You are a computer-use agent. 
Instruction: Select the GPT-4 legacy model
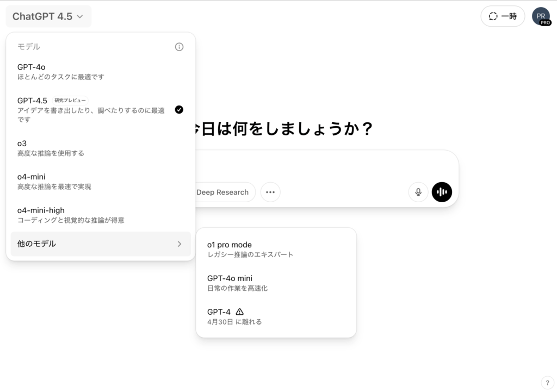point(276,316)
